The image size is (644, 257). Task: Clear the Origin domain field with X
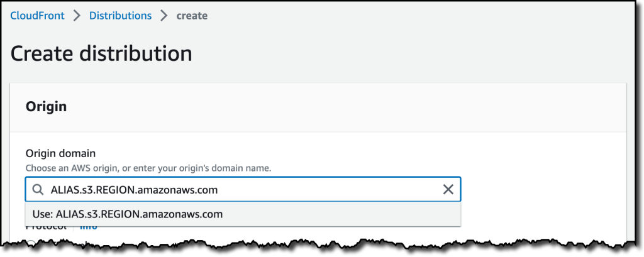tap(448, 189)
